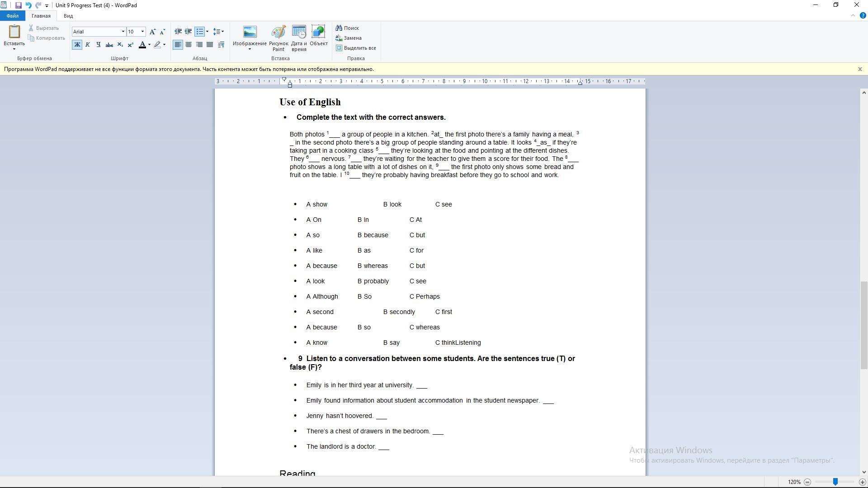Screen dimensions: 868x488
Task: Click the shrink font icon
Action: pyautogui.click(x=163, y=32)
